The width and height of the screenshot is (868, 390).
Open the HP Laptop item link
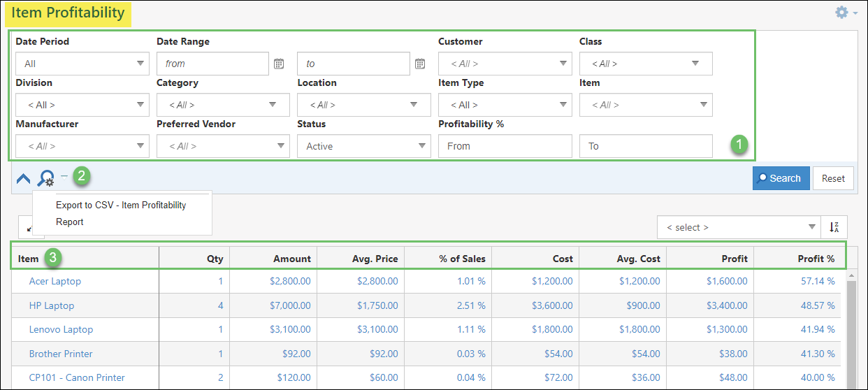[52, 305]
